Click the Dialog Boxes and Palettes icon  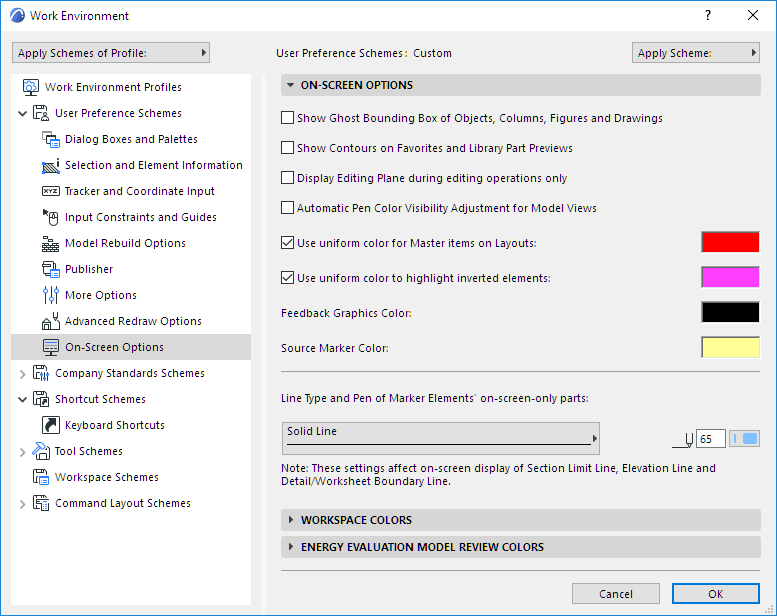51,139
